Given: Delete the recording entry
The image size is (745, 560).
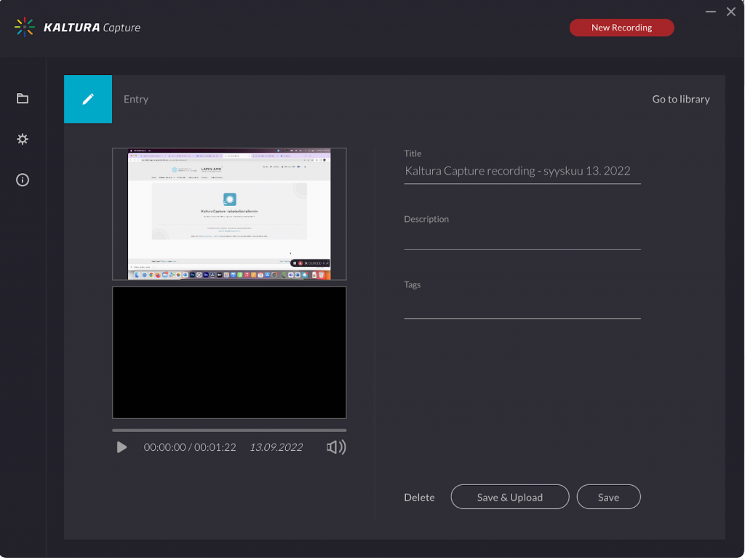Looking at the screenshot, I should point(419,497).
